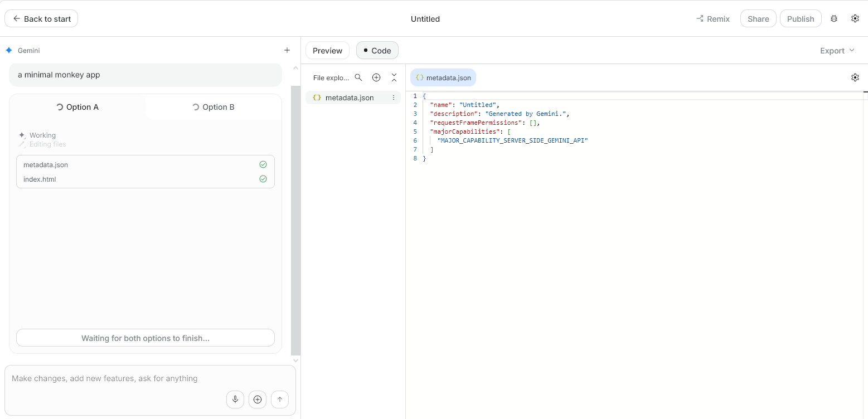Click the green check beside metadata.json
868x419 pixels.
(x=263, y=164)
